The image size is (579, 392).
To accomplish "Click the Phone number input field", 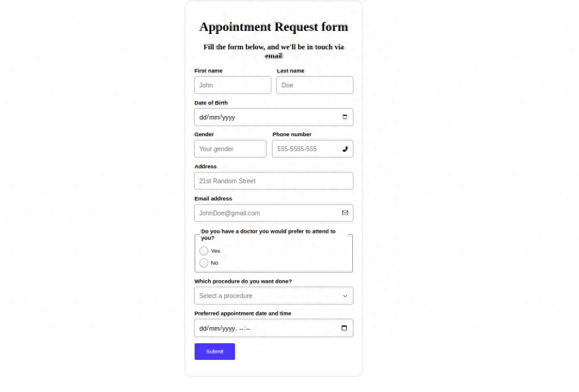I will (306, 149).
